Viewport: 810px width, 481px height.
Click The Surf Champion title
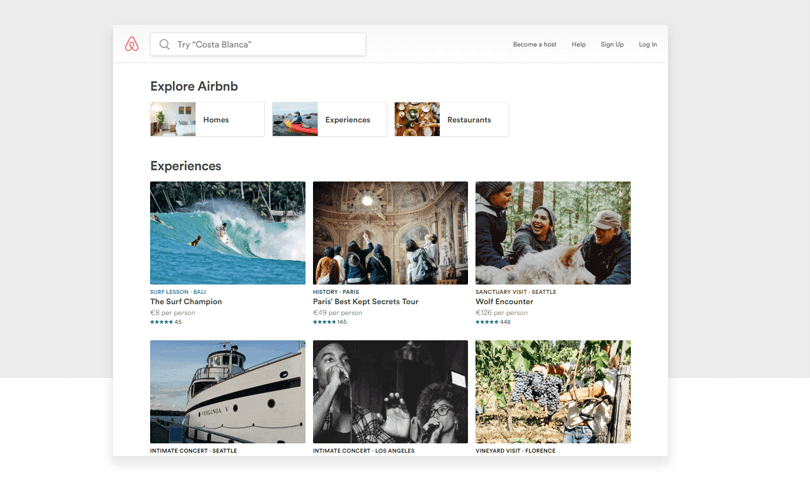[x=186, y=302]
